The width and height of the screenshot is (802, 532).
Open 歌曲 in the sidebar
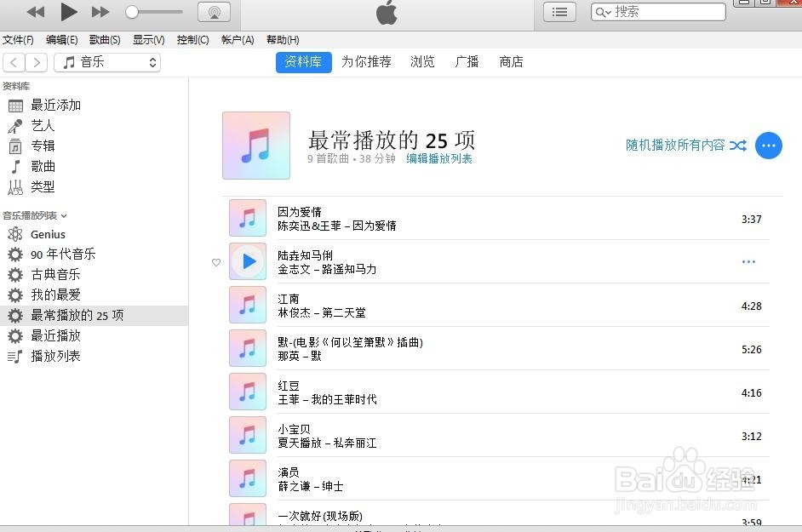coord(43,167)
